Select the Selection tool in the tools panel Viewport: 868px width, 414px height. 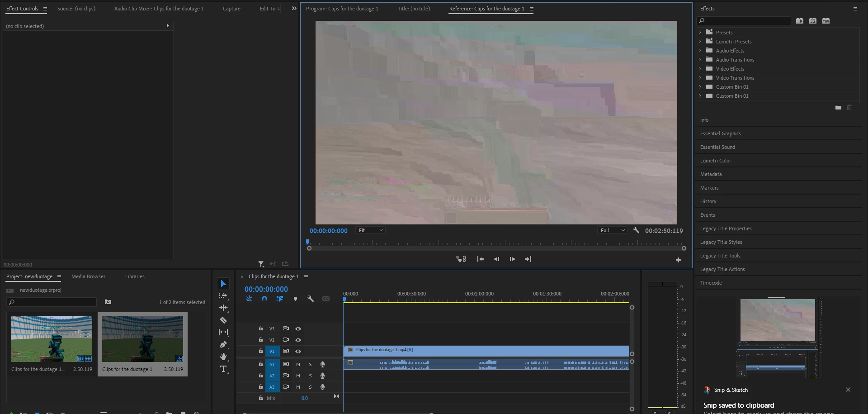[223, 284]
